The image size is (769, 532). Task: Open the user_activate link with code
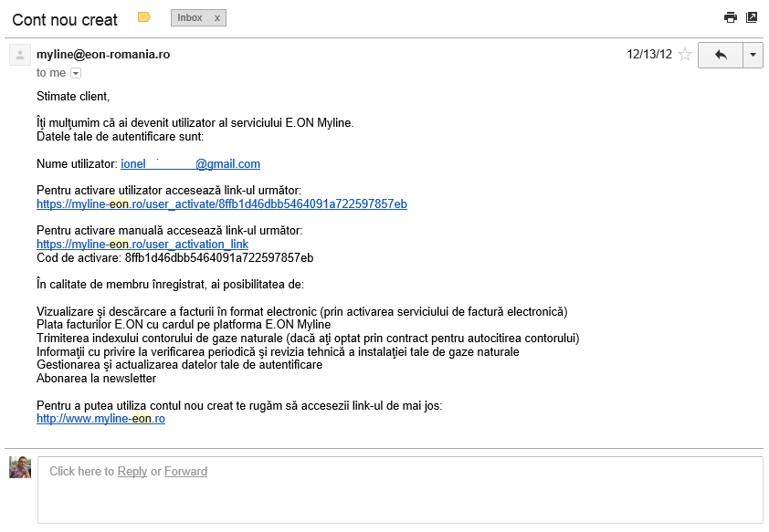(x=222, y=204)
